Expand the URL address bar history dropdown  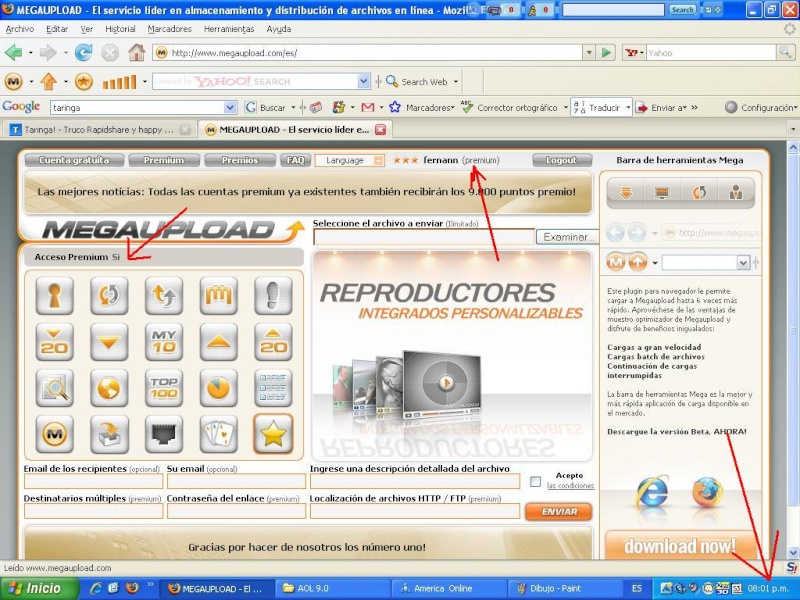tap(589, 53)
